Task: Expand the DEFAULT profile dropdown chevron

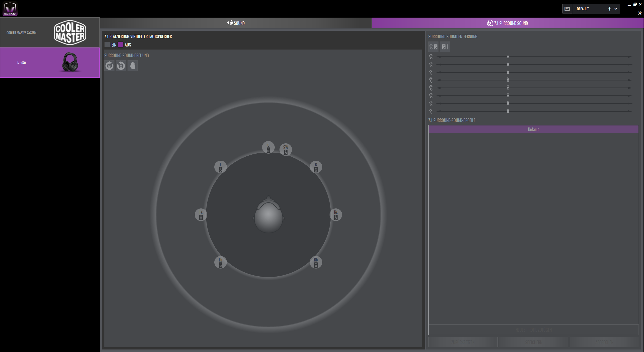Action: pyautogui.click(x=616, y=9)
